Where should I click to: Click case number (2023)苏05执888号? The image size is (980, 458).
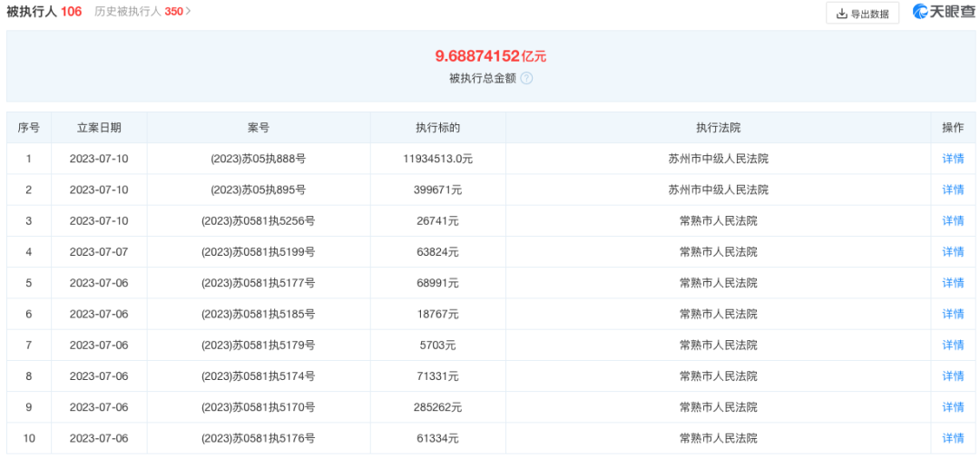tap(258, 159)
